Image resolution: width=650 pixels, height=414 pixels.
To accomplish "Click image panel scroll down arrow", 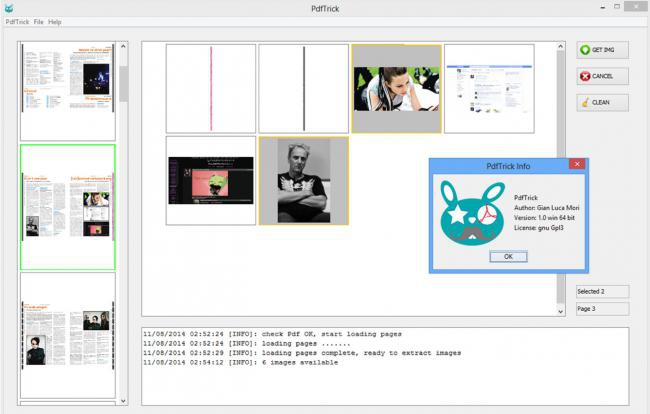I will tap(560, 311).
